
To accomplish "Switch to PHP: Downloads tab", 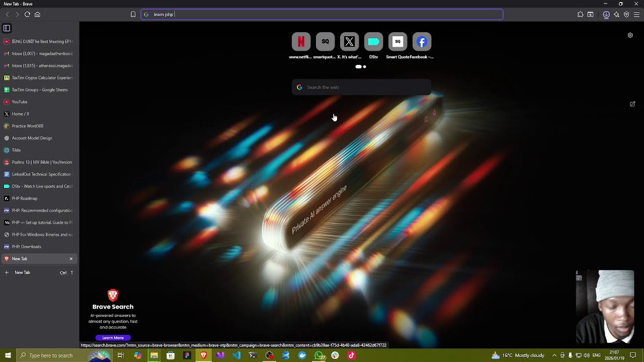I will click(39, 246).
